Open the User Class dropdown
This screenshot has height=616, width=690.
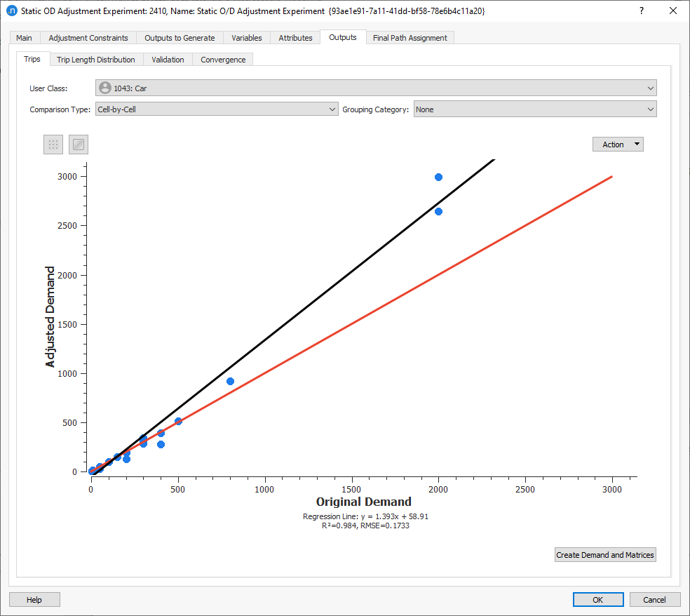(x=376, y=88)
